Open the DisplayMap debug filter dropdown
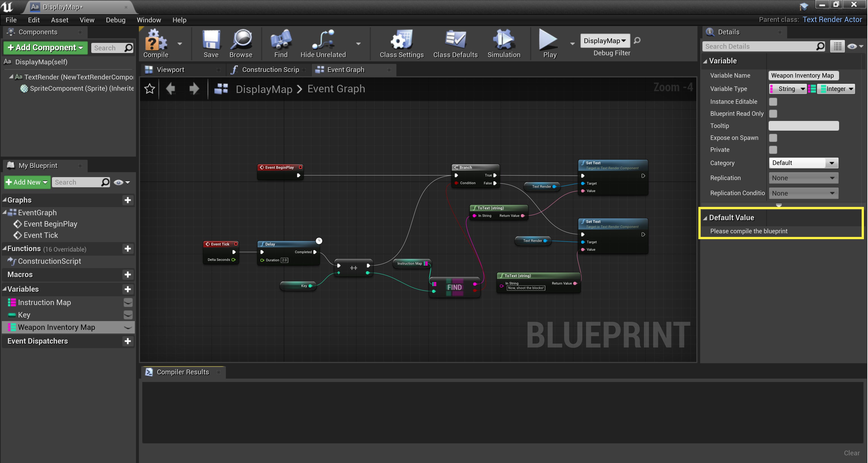Screen dimensions: 868x463 tap(605, 41)
